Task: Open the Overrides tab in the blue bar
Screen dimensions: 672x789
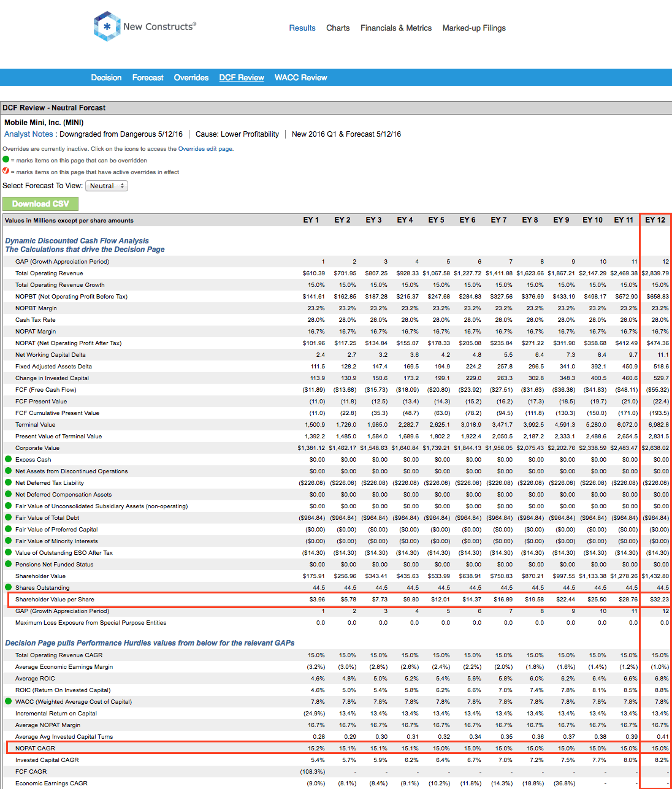Action: point(191,78)
